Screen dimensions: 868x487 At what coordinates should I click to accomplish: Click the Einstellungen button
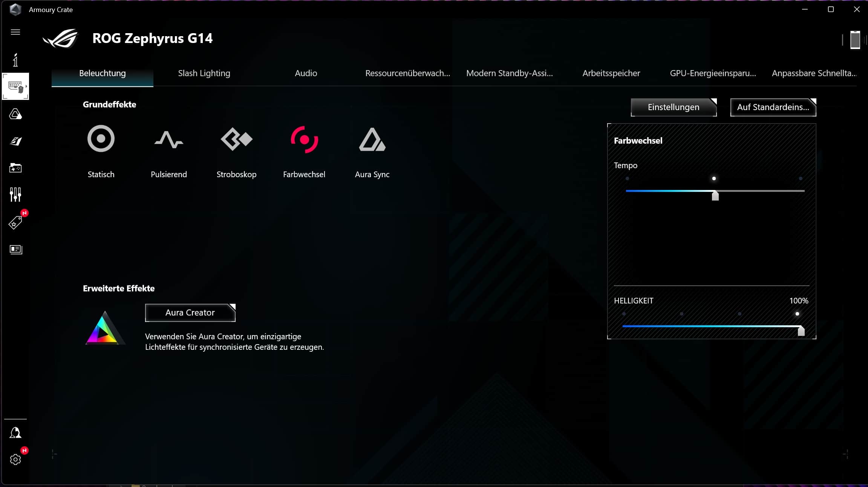coord(674,107)
